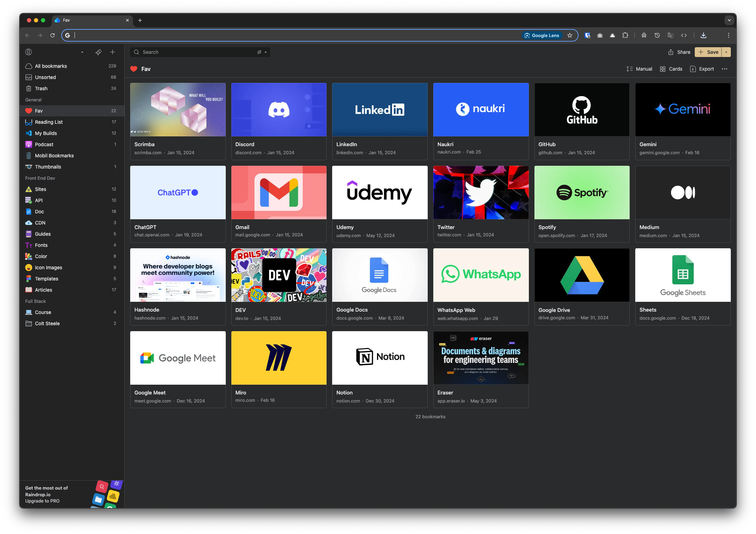The width and height of the screenshot is (756, 534).
Task: Open the Thumbnails collection
Action: click(72, 167)
